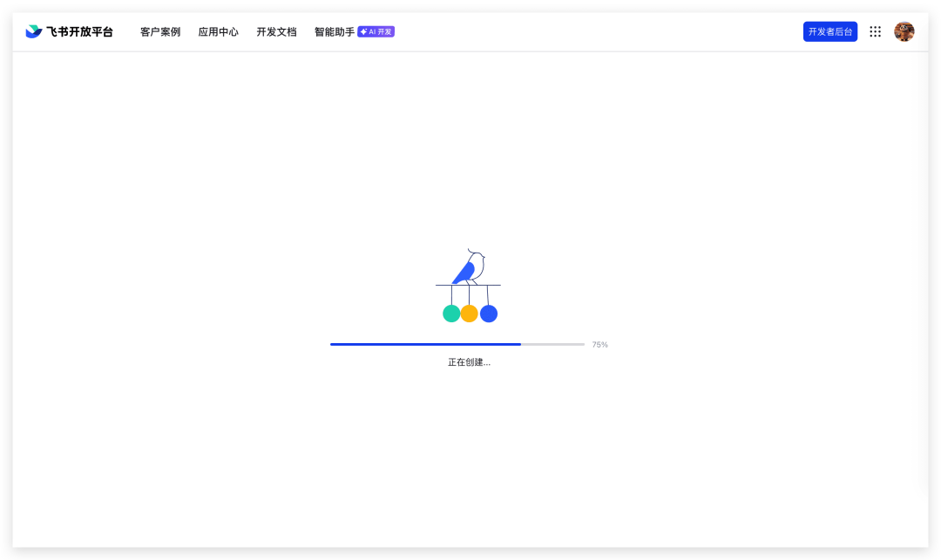Click the Feishu Open Platform logo
941x560 pixels.
34,31
